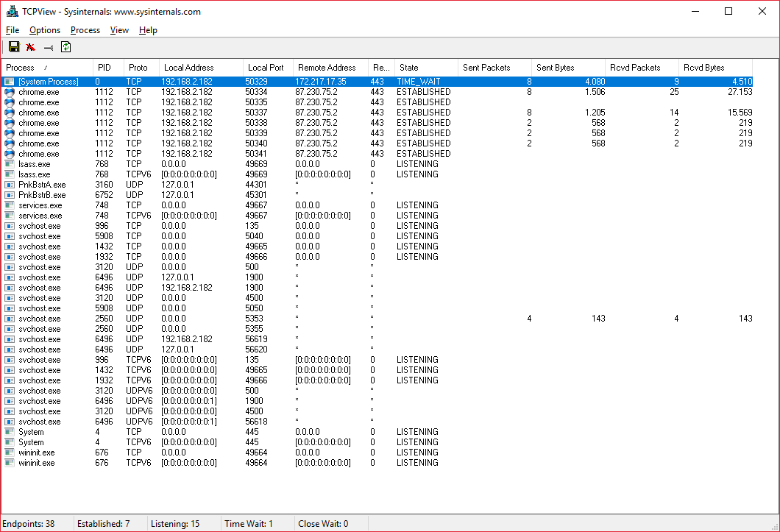Viewport: 780px width, 532px height.
Task: Sort by the Rcvd Bytes column header
Action: pyautogui.click(x=716, y=68)
